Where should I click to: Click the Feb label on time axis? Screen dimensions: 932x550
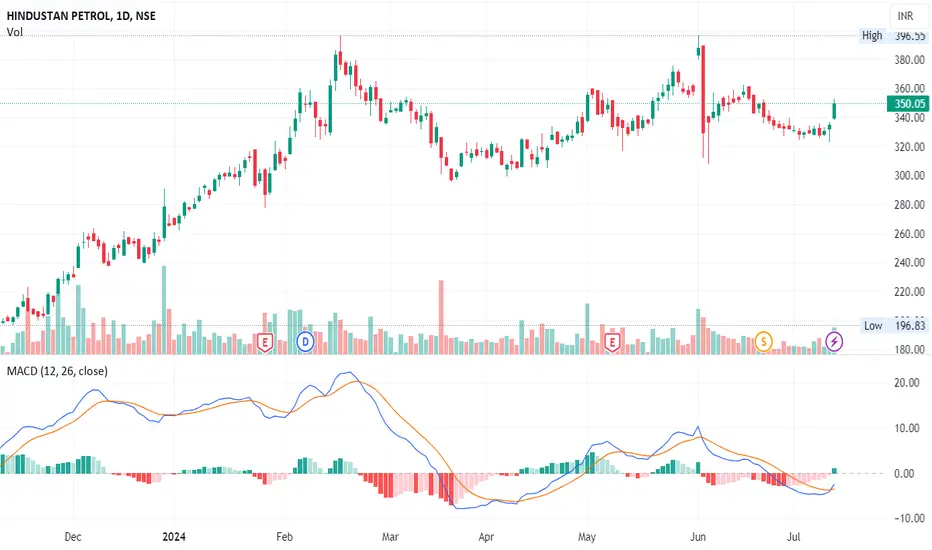(x=285, y=537)
